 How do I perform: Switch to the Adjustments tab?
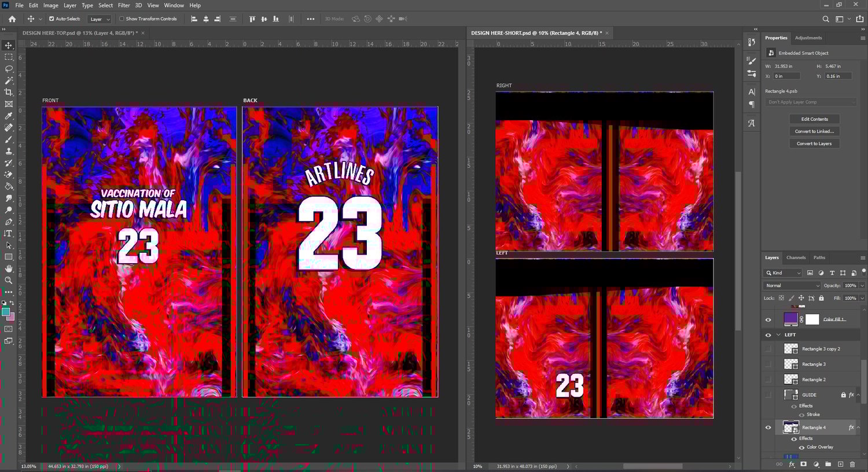[808, 38]
